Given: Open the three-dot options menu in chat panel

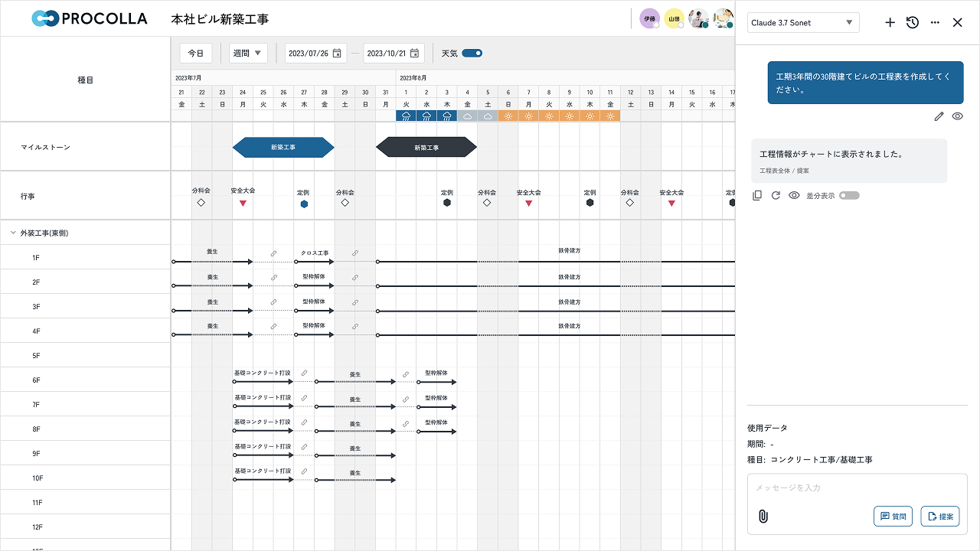Looking at the screenshot, I should pos(935,23).
